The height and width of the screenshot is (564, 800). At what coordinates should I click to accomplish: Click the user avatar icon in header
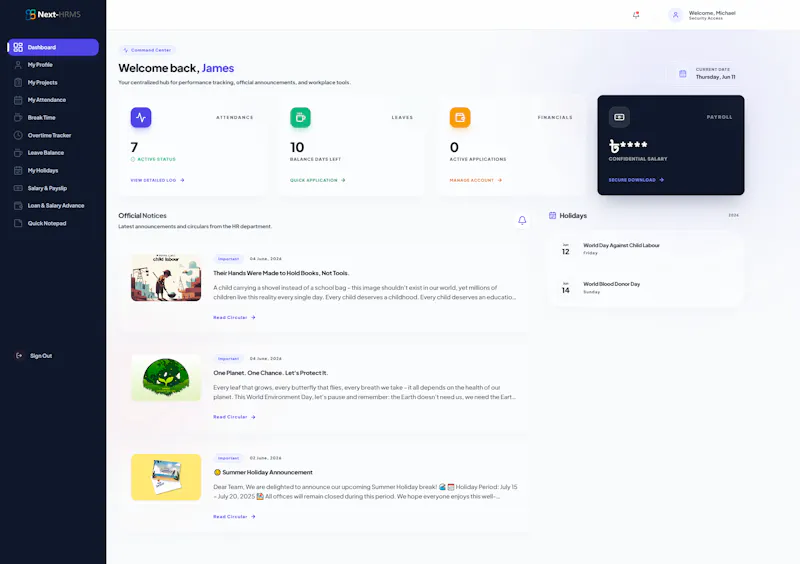point(675,15)
